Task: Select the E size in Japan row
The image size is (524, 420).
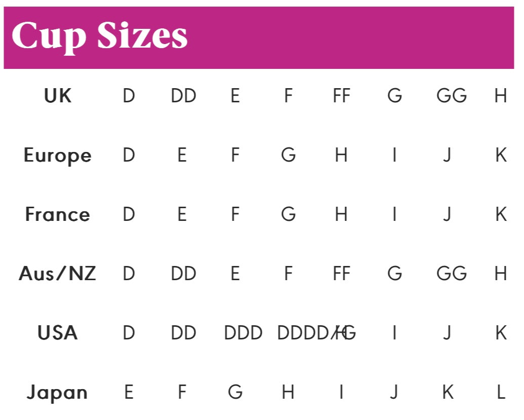Action: tap(129, 393)
